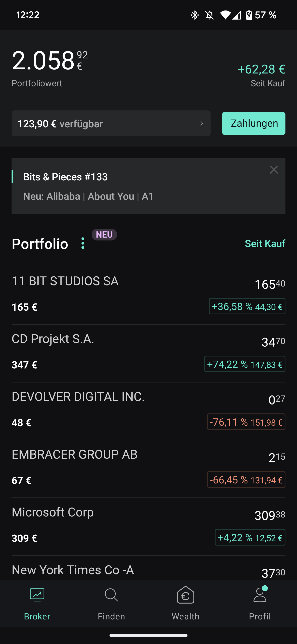
Task: Tap the NEU badge beside Portfolio
Action: tap(104, 234)
